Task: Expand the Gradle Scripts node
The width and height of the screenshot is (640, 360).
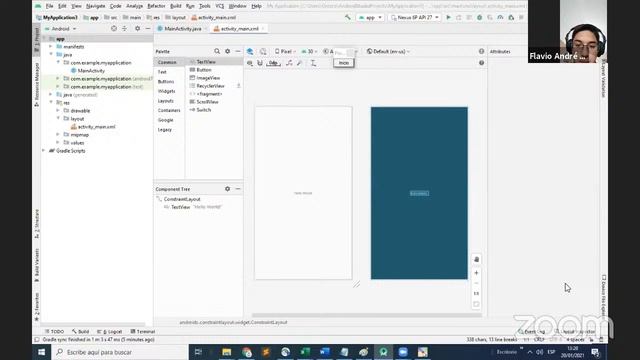Action: coord(44,151)
